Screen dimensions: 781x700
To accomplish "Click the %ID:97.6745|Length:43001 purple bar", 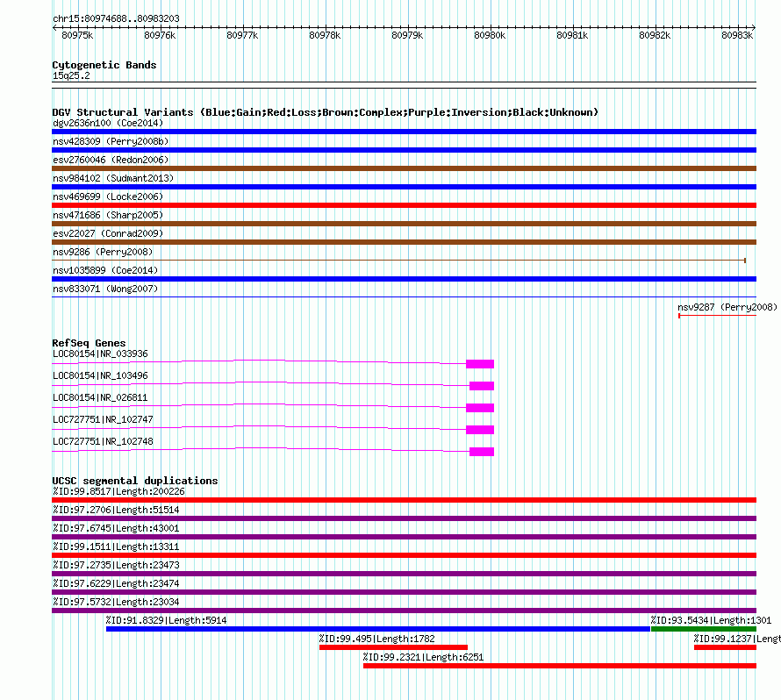I will click(x=404, y=537).
